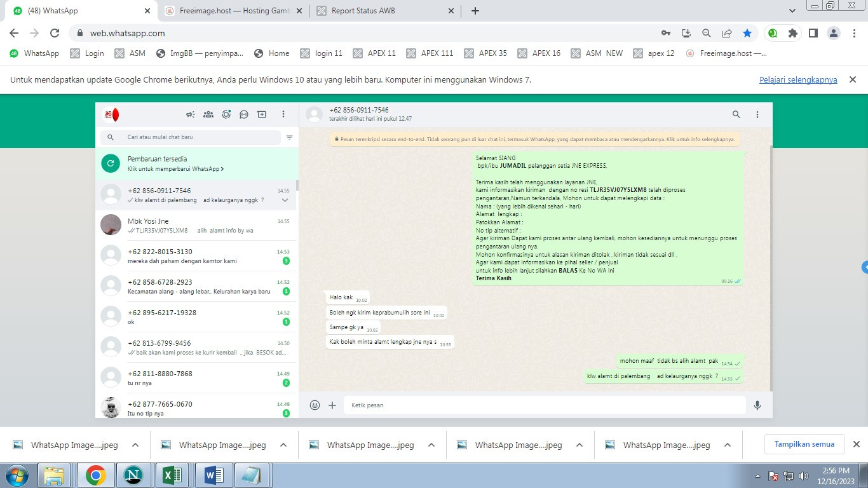
Task: Open the sidebar three-dot menu
Action: 283,114
